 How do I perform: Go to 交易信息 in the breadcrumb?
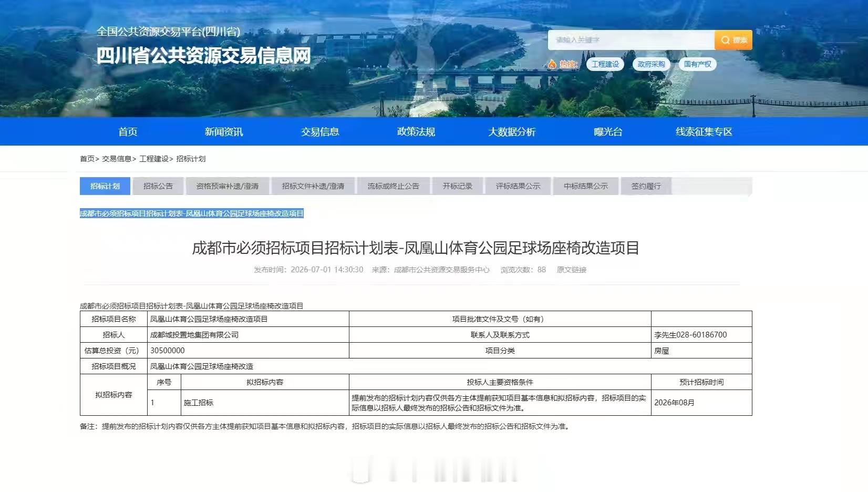tap(117, 159)
